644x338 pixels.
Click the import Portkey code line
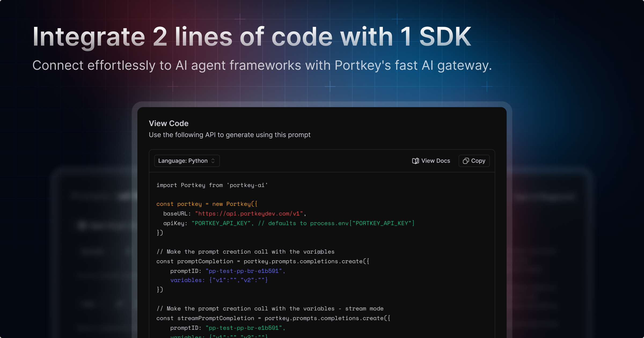point(212,185)
